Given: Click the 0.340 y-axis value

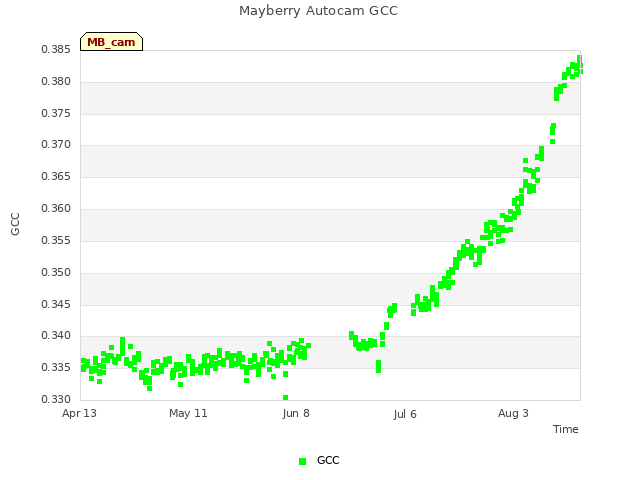Looking at the screenshot, I should click(56, 336).
